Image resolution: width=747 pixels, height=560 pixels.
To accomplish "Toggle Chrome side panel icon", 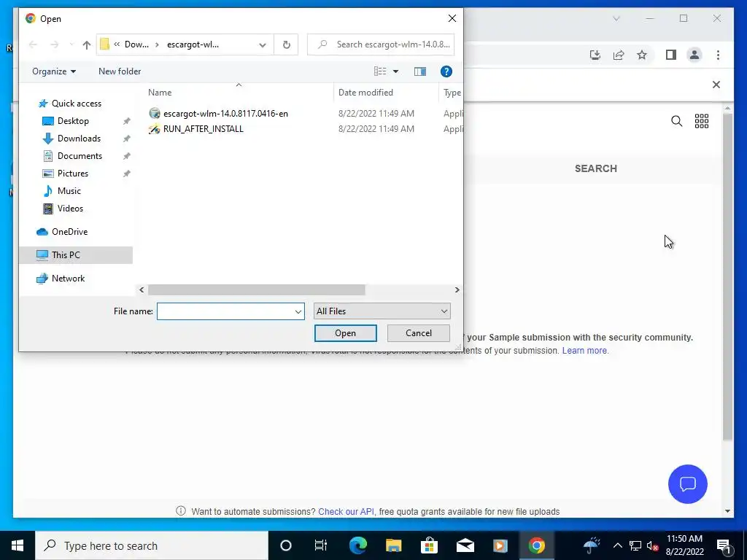I will (x=671, y=55).
